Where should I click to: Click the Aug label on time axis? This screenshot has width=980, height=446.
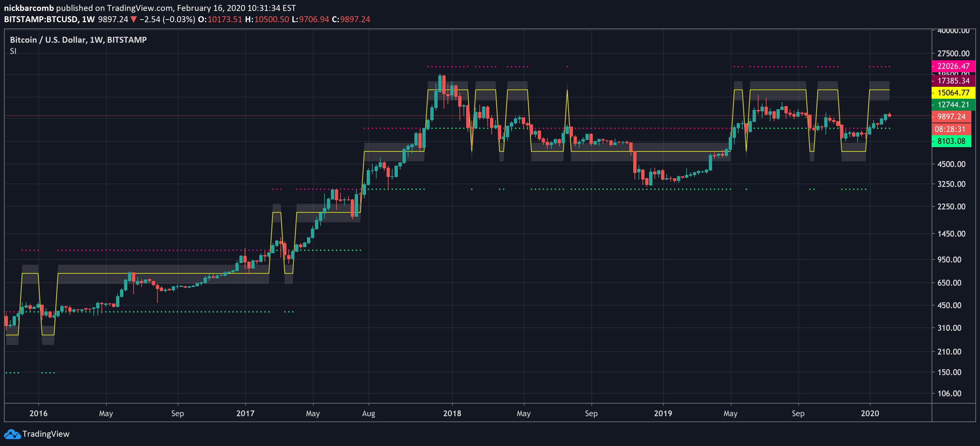pyautogui.click(x=368, y=413)
